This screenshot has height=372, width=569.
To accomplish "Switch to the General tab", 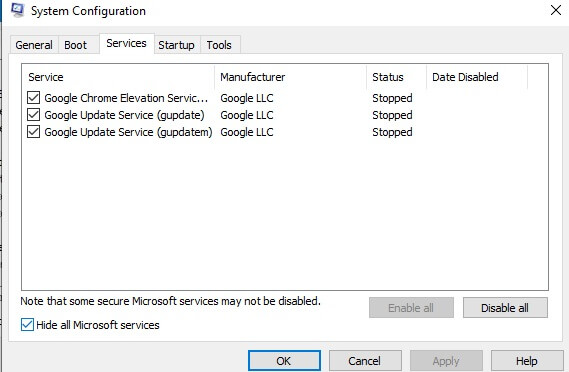I will (x=34, y=45).
